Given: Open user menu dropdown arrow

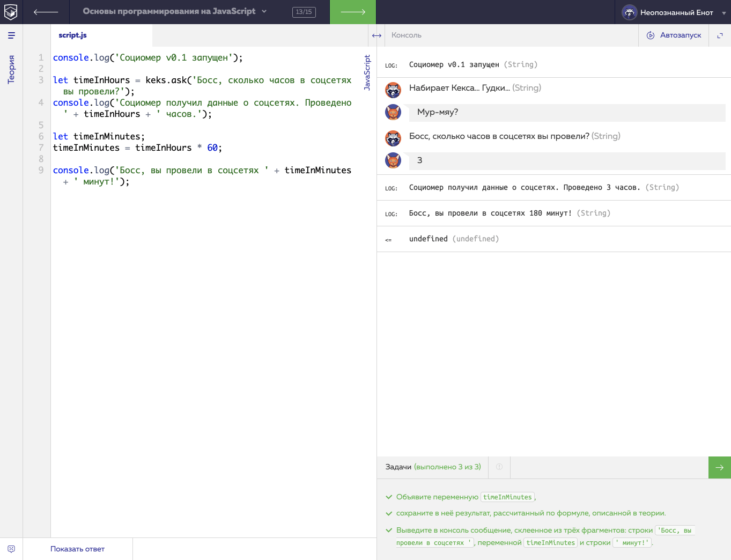Looking at the screenshot, I should (723, 13).
